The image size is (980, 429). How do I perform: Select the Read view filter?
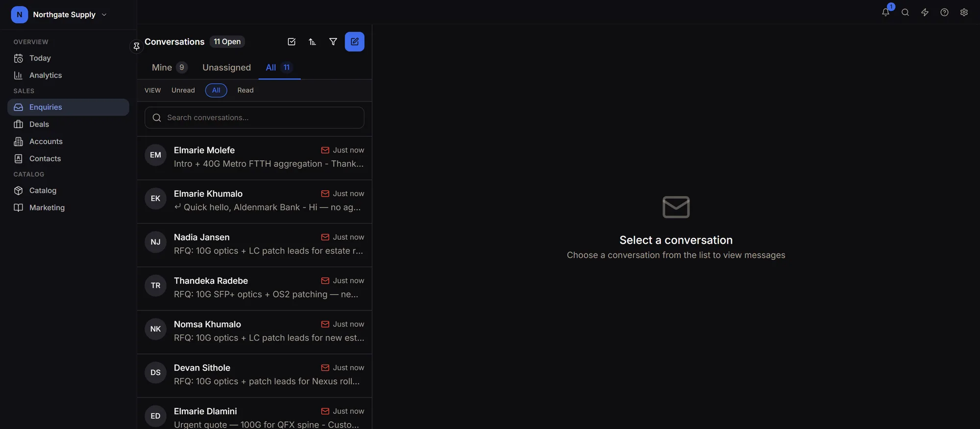coord(245,90)
